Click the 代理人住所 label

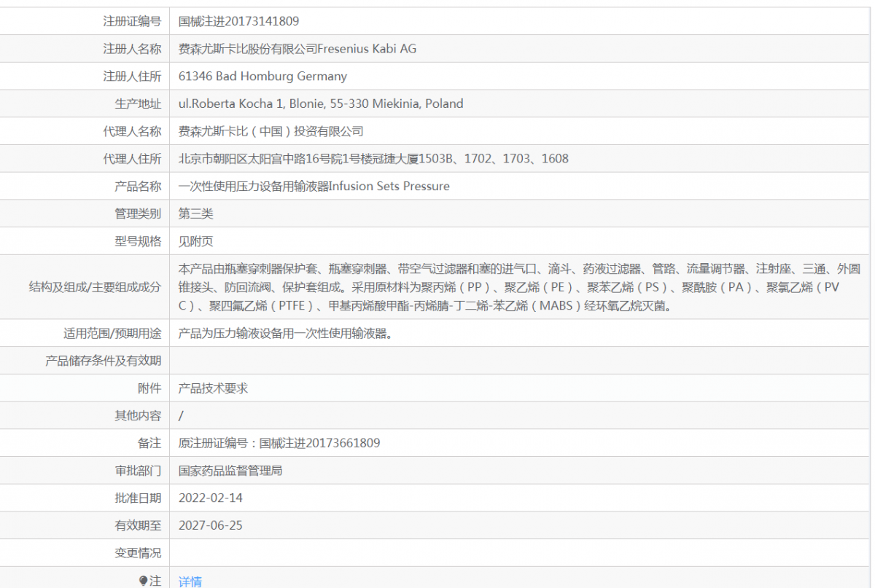pyautogui.click(x=132, y=158)
